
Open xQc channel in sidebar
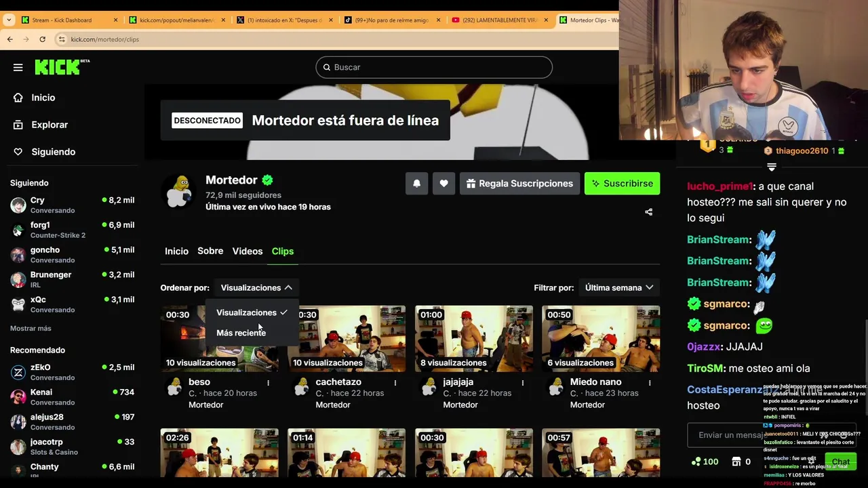[x=72, y=304]
